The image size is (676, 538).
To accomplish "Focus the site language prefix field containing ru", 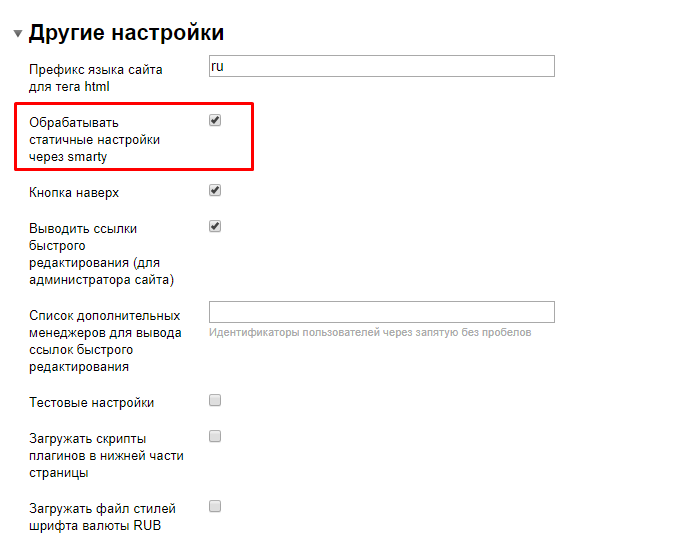I will point(381,66).
